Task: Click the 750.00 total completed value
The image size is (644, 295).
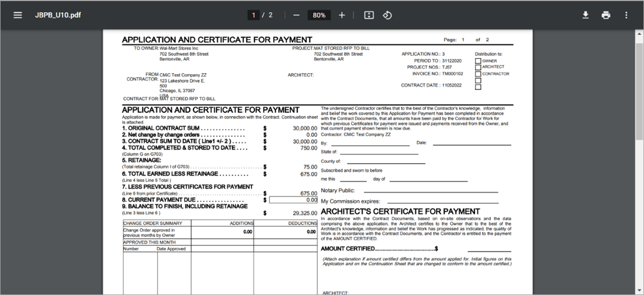Action: [x=309, y=148]
